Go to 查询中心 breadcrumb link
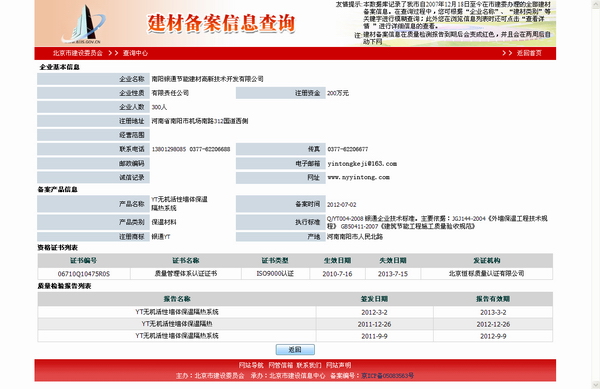This screenshot has width=600, height=389. pos(135,53)
